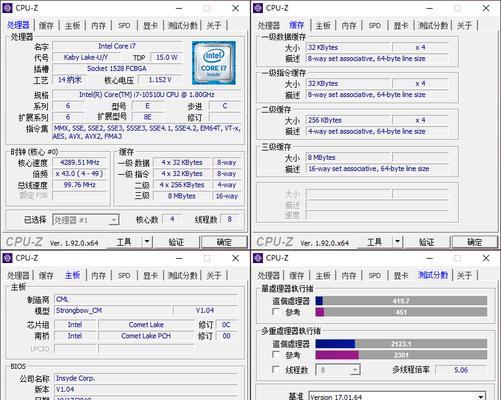Select multiplier value x 43.0 (4 - 49)

(x=80, y=174)
